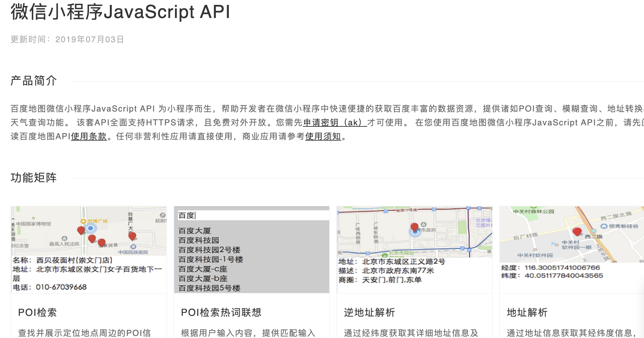Click the 微信小程序JavaScript API page heading

click(x=121, y=11)
